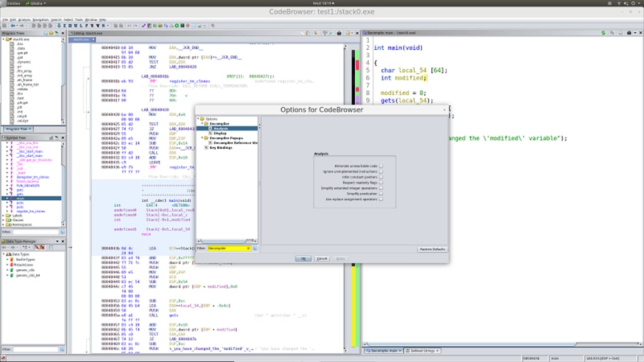Clear the Decompiler filter with X icon
The width and height of the screenshot is (644, 362).
[248, 248]
